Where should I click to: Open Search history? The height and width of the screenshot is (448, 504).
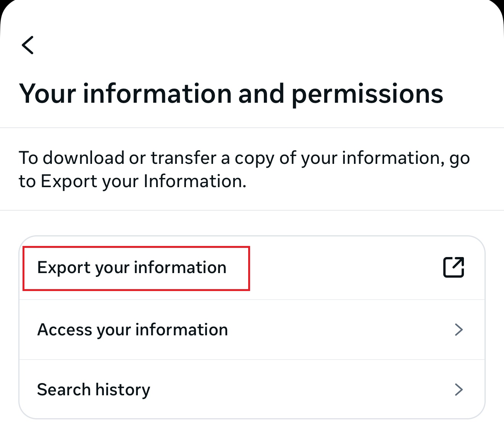click(94, 390)
